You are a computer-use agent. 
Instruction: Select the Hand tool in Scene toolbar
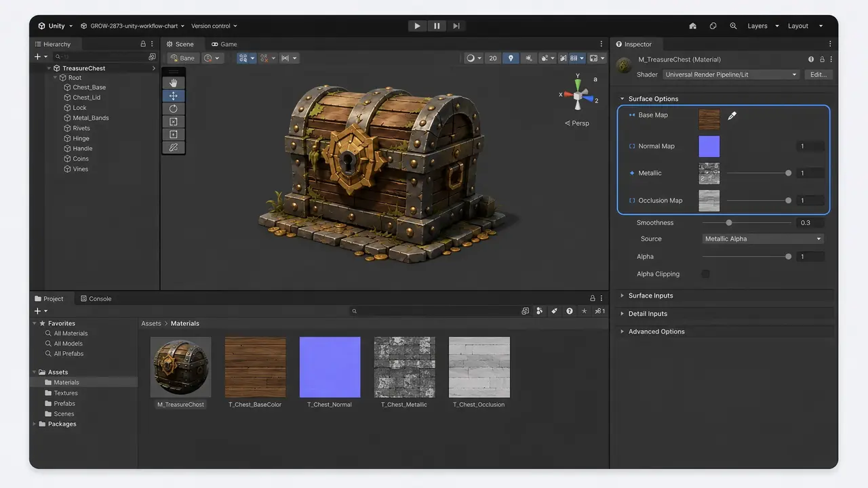pos(173,83)
